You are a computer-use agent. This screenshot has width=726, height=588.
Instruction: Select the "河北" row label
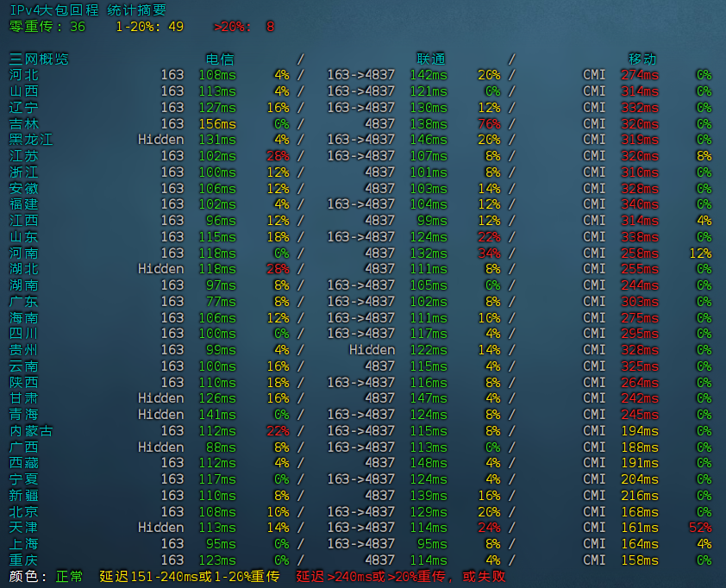coord(24,75)
